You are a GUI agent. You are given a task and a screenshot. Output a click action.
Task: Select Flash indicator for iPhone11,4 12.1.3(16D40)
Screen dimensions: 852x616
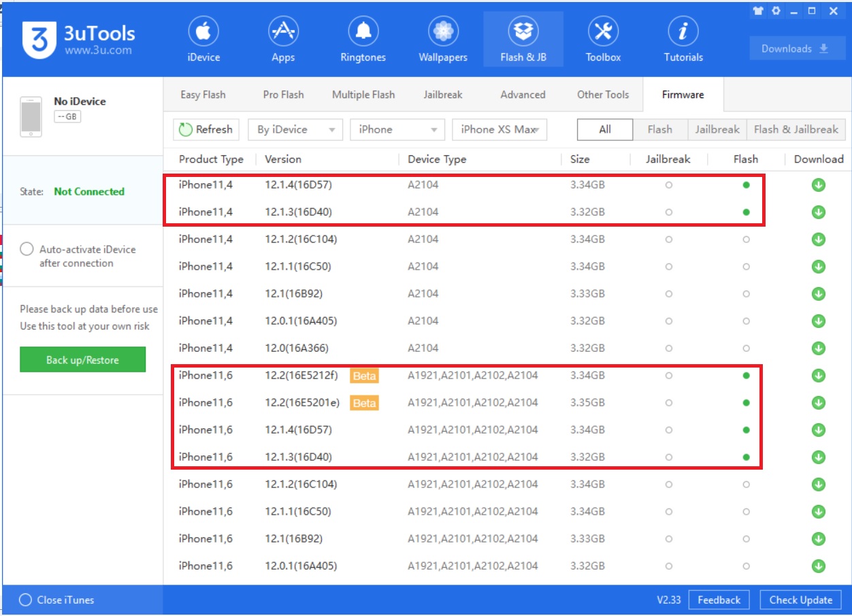pyautogui.click(x=747, y=212)
